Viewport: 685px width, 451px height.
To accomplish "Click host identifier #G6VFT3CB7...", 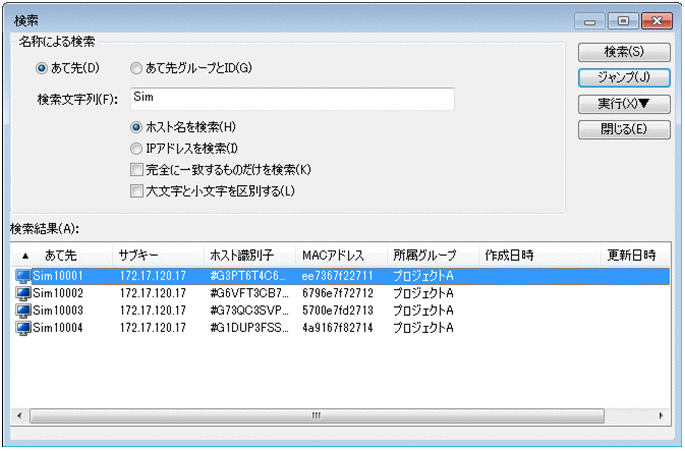I will [x=249, y=293].
